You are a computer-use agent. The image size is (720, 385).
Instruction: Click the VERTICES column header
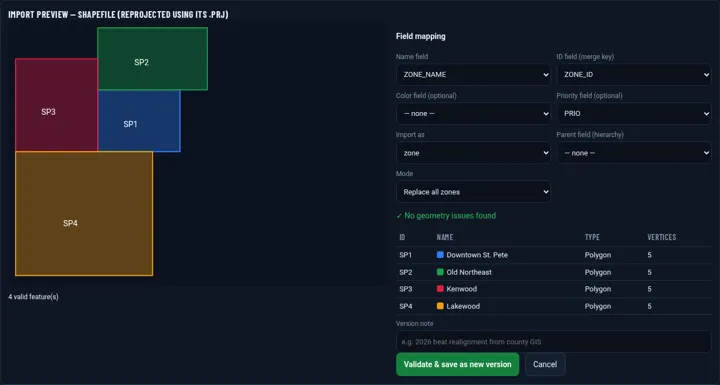662,237
